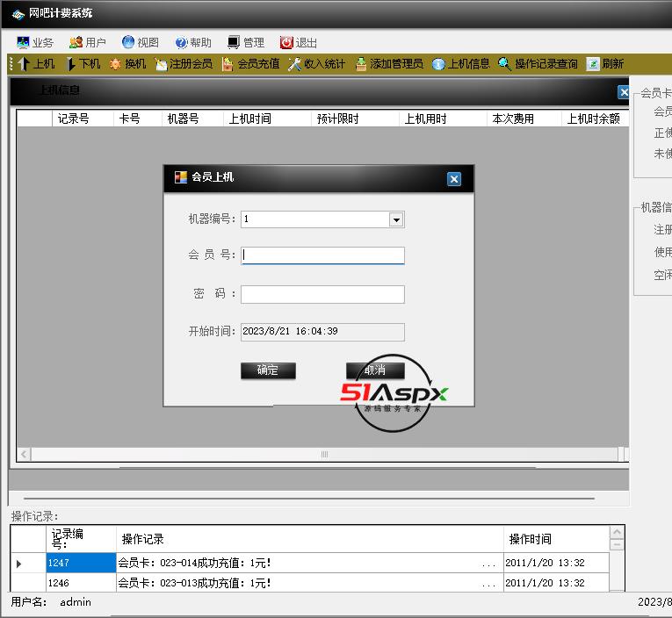Click the 收入统计 tools icon
This screenshot has height=618, width=672.
click(294, 64)
